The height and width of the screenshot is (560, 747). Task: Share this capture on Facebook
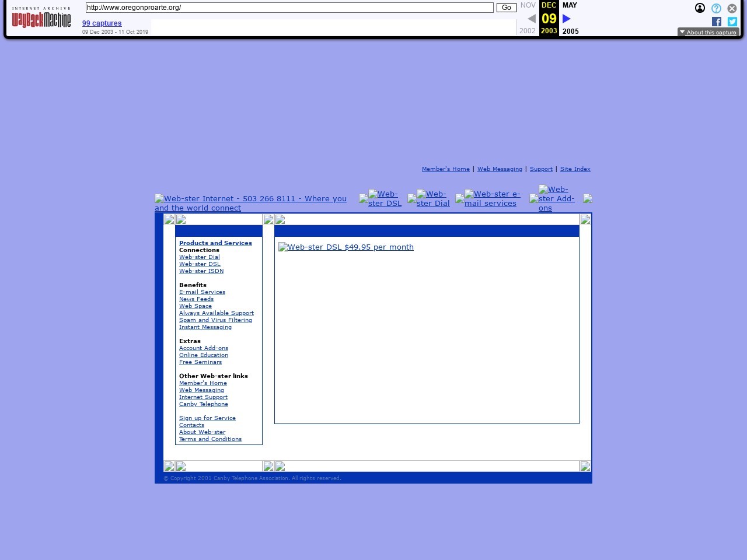pyautogui.click(x=716, y=22)
